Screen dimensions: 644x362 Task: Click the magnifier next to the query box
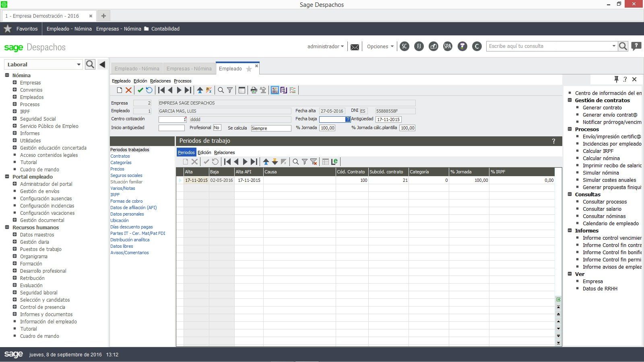[623, 46]
